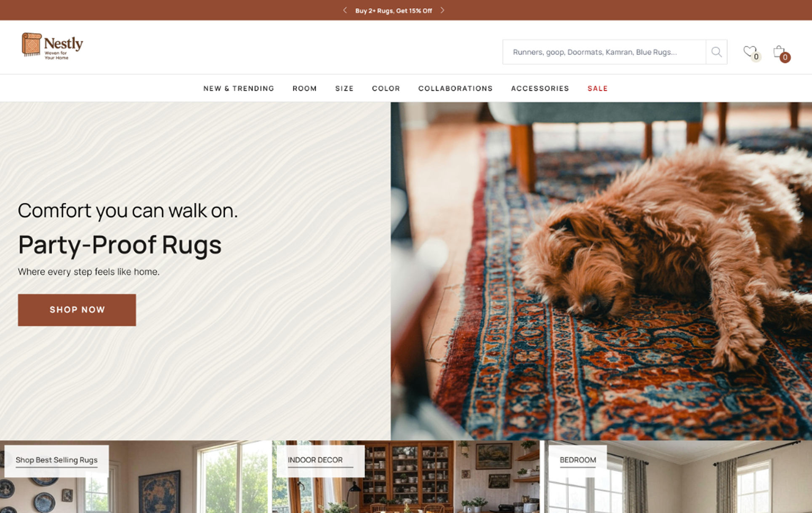Open the Accessories menu
Viewport: 812px width, 513px height.
pyautogui.click(x=540, y=88)
